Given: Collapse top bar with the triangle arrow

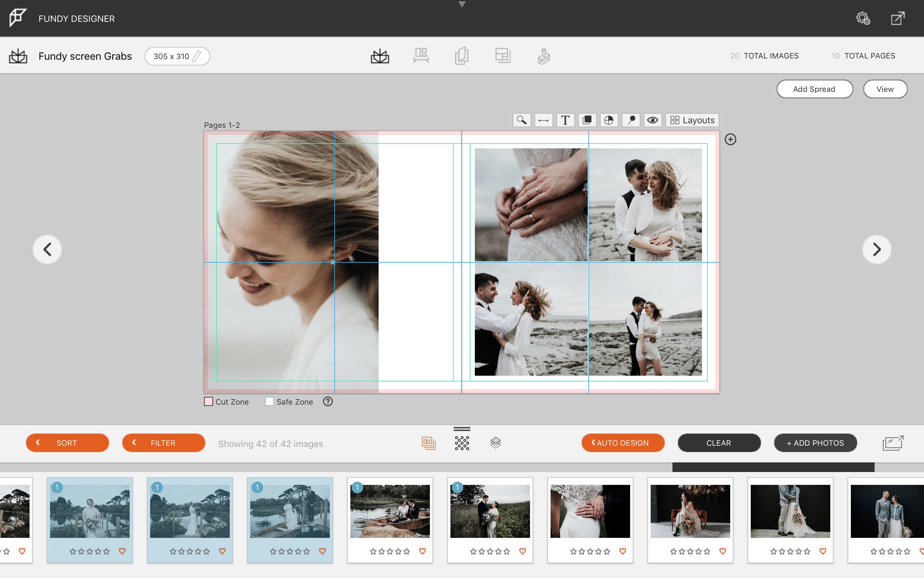Looking at the screenshot, I should pos(462,4).
